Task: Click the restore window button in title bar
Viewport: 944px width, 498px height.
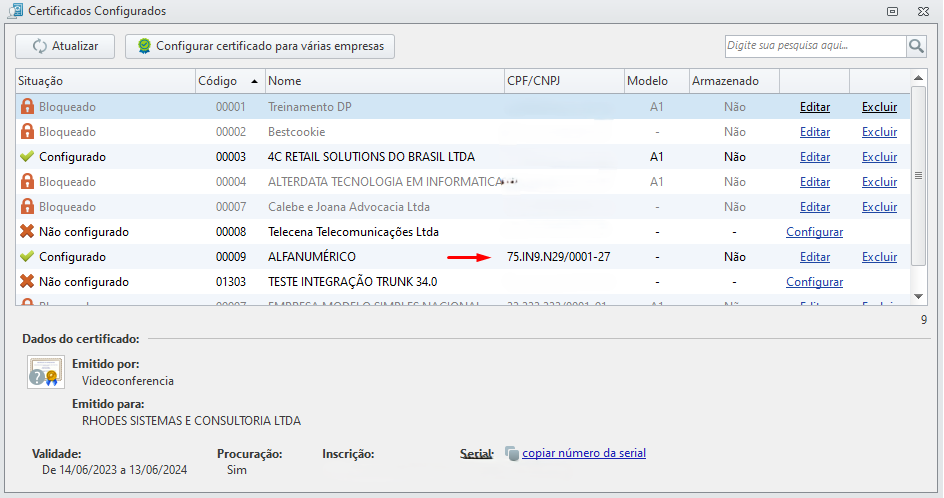Action: click(892, 11)
